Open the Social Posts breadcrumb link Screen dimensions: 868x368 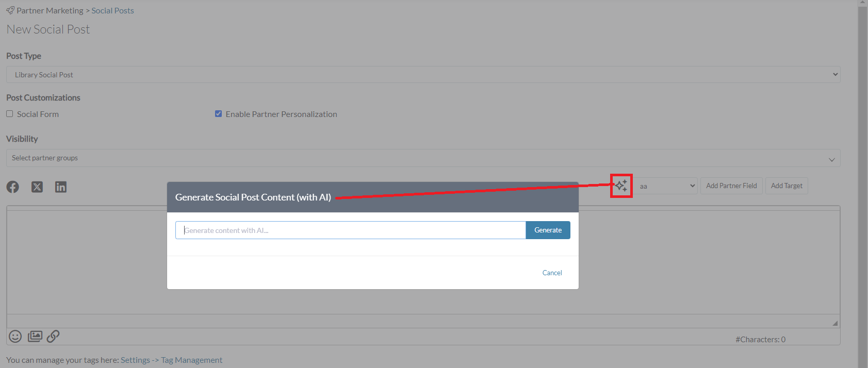pyautogui.click(x=112, y=11)
